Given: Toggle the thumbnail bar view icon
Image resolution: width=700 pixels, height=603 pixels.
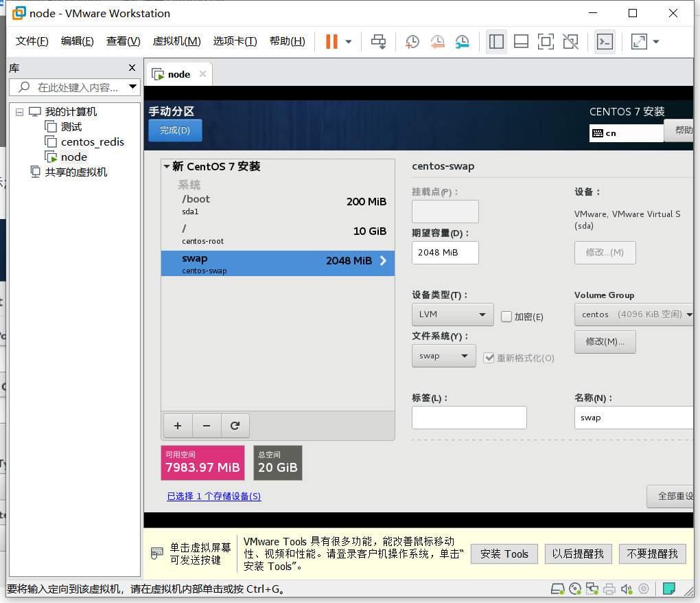Looking at the screenshot, I should click(x=521, y=41).
